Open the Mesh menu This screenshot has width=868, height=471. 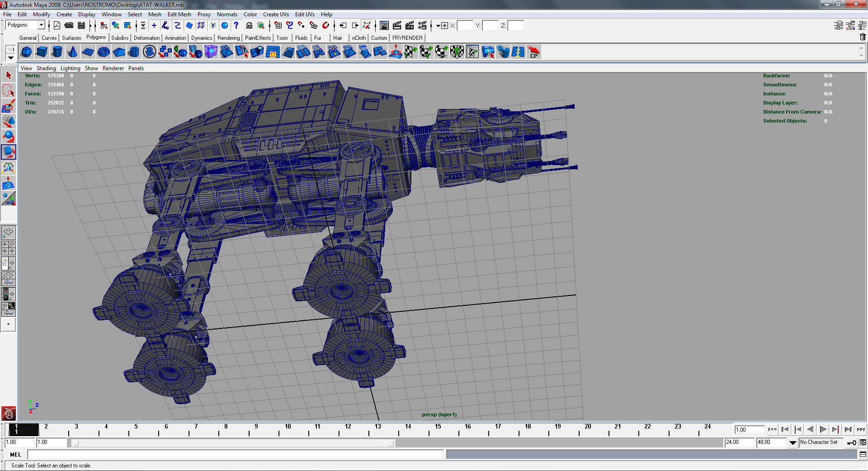point(155,14)
